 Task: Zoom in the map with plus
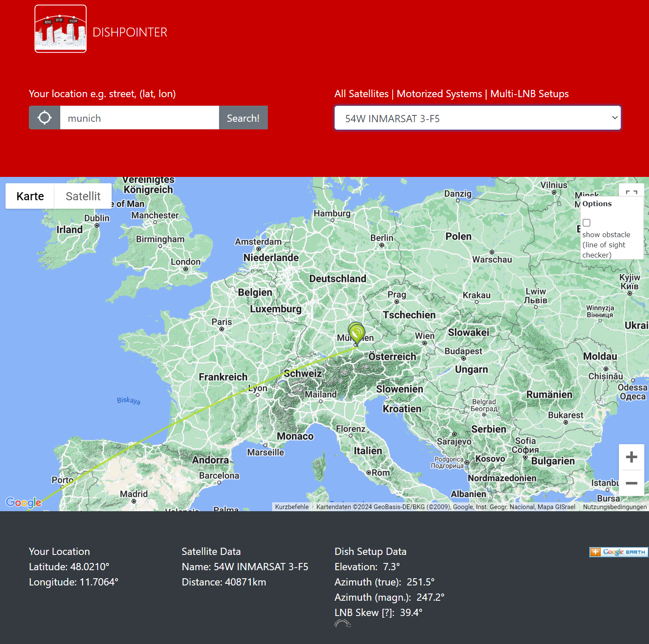(631, 457)
